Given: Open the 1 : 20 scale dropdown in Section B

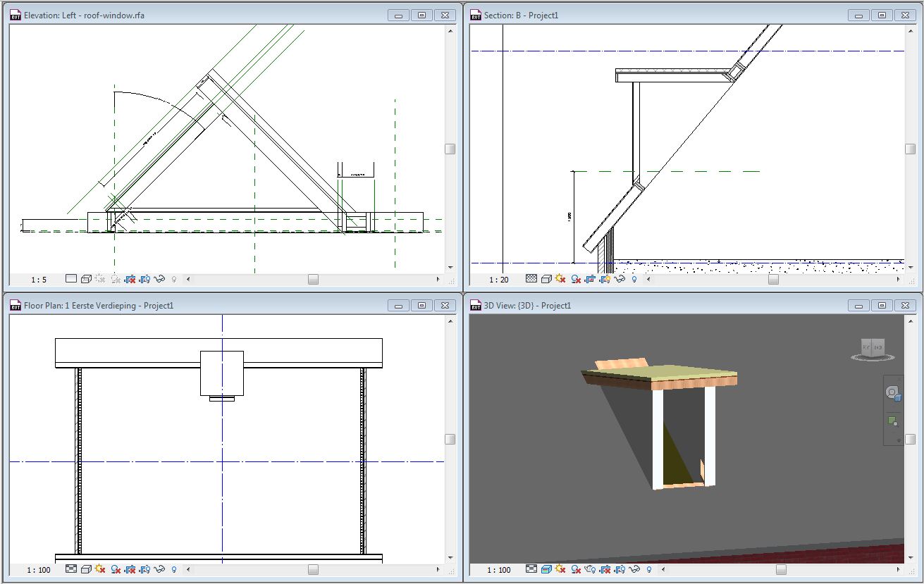Looking at the screenshot, I should [x=498, y=280].
